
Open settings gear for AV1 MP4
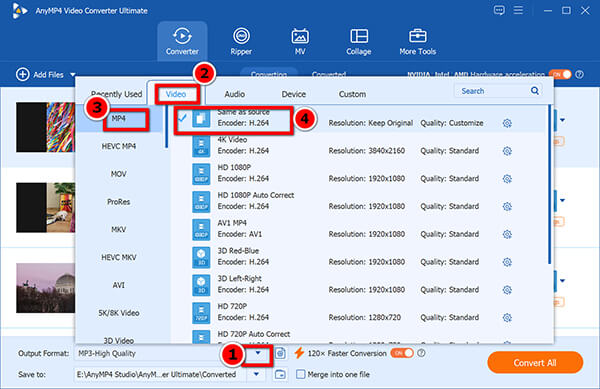tap(507, 234)
